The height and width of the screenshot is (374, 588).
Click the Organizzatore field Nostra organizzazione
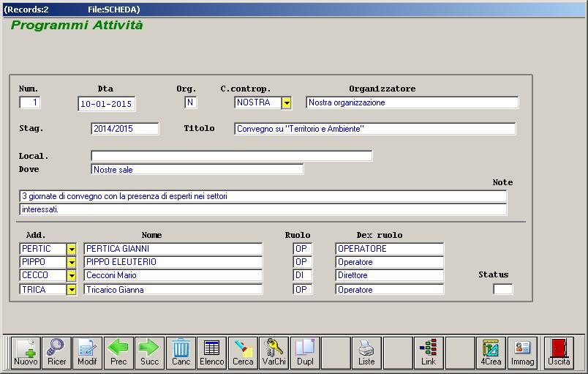(x=412, y=102)
